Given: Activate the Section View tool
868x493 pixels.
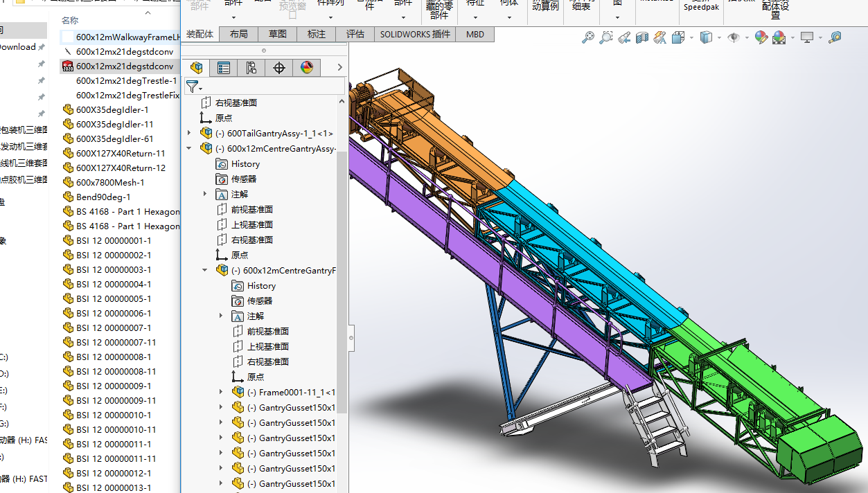Looking at the screenshot, I should coord(642,37).
